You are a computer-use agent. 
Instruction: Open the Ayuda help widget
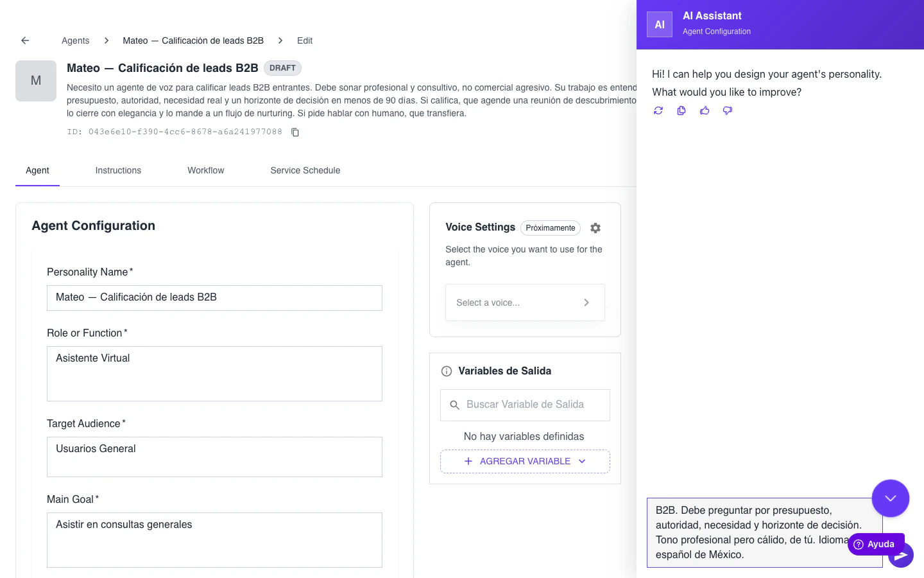click(876, 544)
